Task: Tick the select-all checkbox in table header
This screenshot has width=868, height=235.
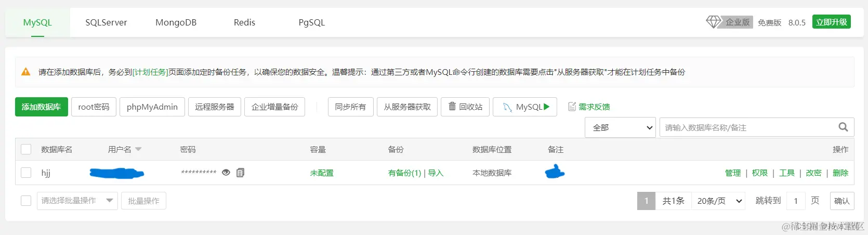Action: (x=26, y=149)
